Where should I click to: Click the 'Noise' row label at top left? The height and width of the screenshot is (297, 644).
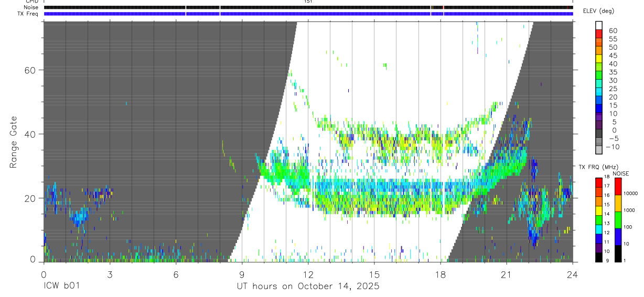point(31,7)
